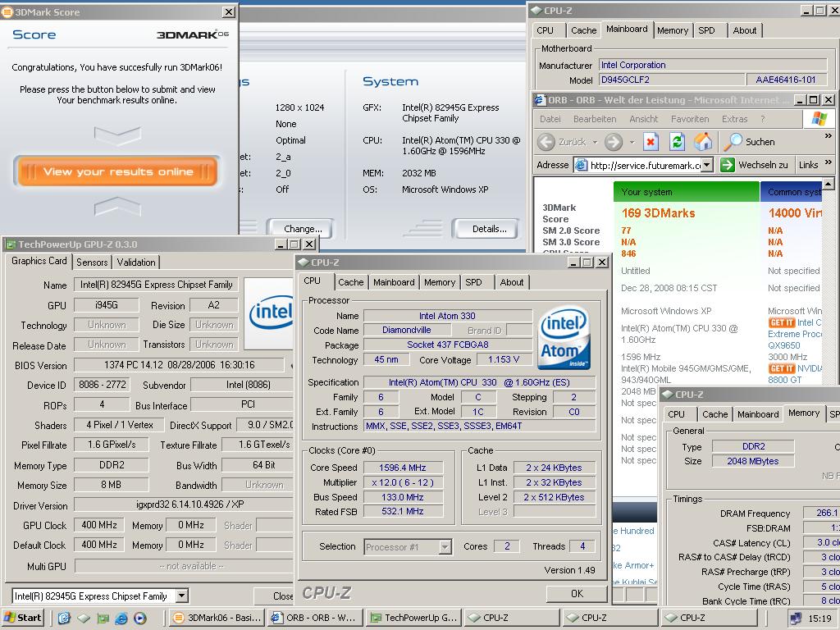Open Extras menu in Internet Explorer
The height and width of the screenshot is (630, 840).
pos(734,119)
